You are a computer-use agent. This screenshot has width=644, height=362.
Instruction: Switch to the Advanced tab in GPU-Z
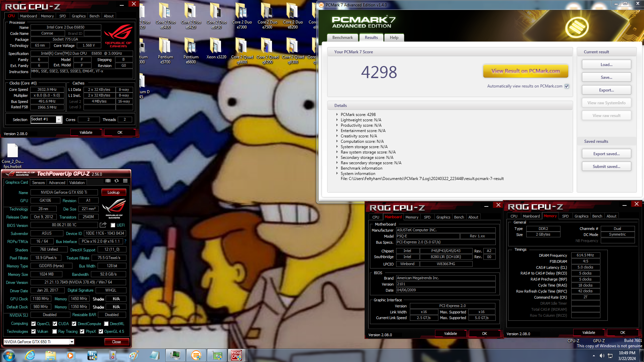pos(57,183)
